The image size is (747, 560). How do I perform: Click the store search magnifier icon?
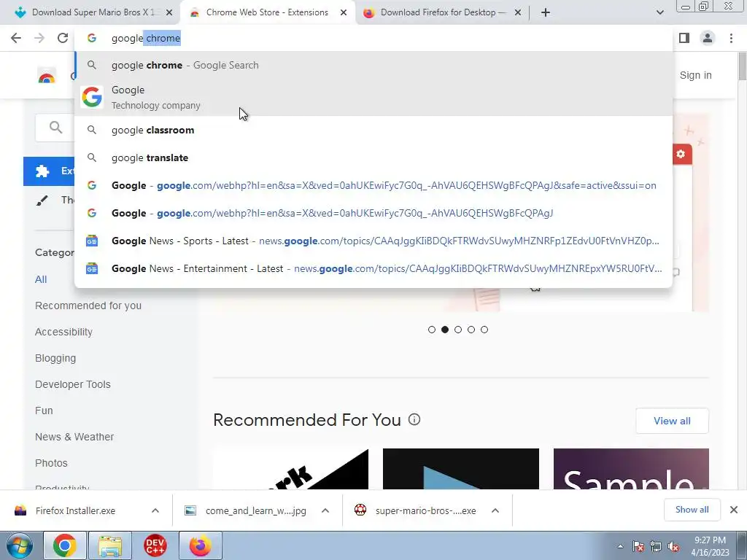tap(55, 127)
